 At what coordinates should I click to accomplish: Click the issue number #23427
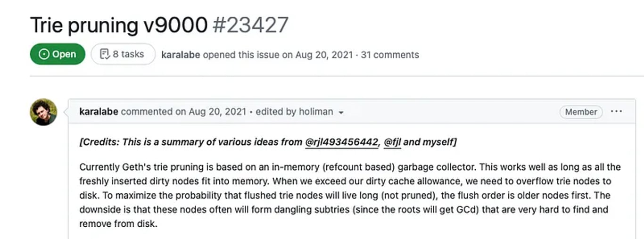pyautogui.click(x=250, y=25)
